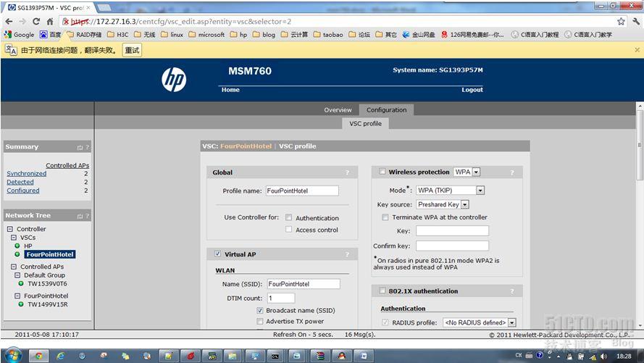This screenshot has width=644, height=363.
Task: Open help for the Summary panel
Action: tap(87, 147)
